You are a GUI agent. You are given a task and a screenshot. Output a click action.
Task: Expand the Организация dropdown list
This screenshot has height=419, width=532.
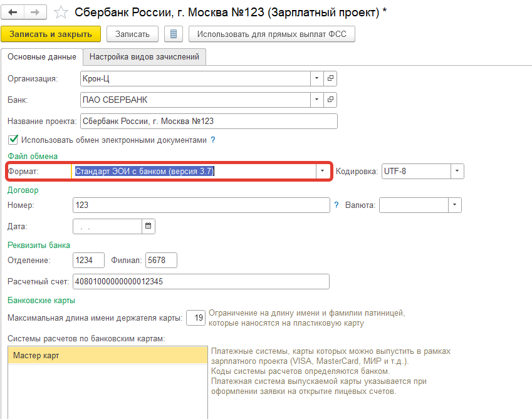(x=317, y=78)
